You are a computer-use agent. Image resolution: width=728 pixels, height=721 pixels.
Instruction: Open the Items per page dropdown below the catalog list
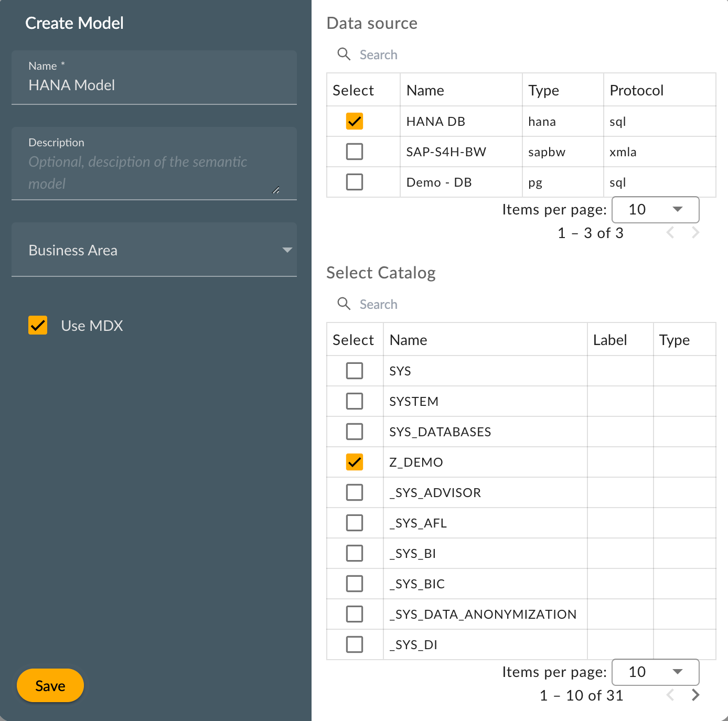[x=655, y=672]
